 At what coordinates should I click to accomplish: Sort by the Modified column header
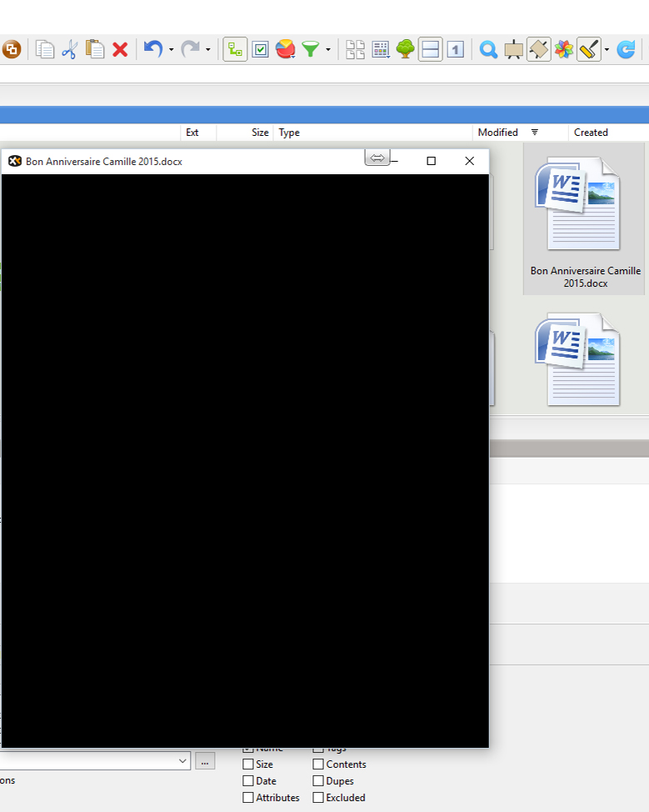(498, 133)
